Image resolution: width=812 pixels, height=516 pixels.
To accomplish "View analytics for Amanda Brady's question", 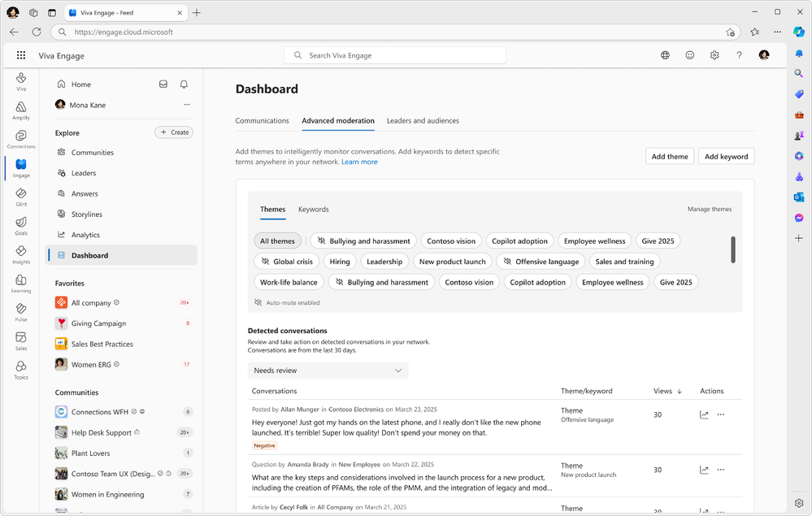I will pyautogui.click(x=704, y=470).
